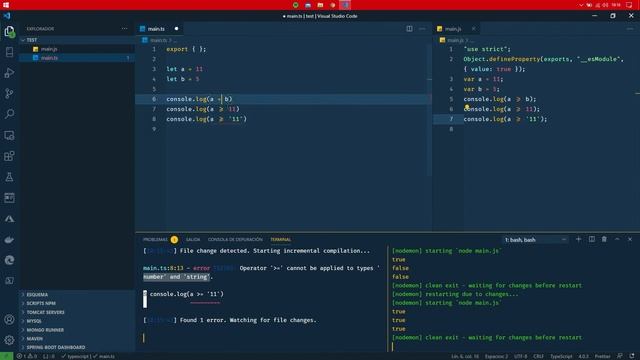Kill the terminal with the trash icon
This screenshot has width=640, height=360.
click(x=604, y=239)
